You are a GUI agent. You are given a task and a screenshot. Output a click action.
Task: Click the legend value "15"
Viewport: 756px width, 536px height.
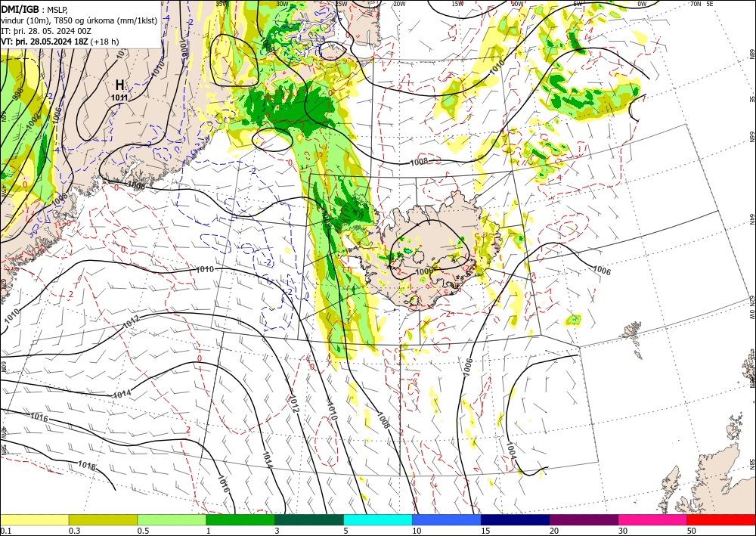[x=485, y=531]
